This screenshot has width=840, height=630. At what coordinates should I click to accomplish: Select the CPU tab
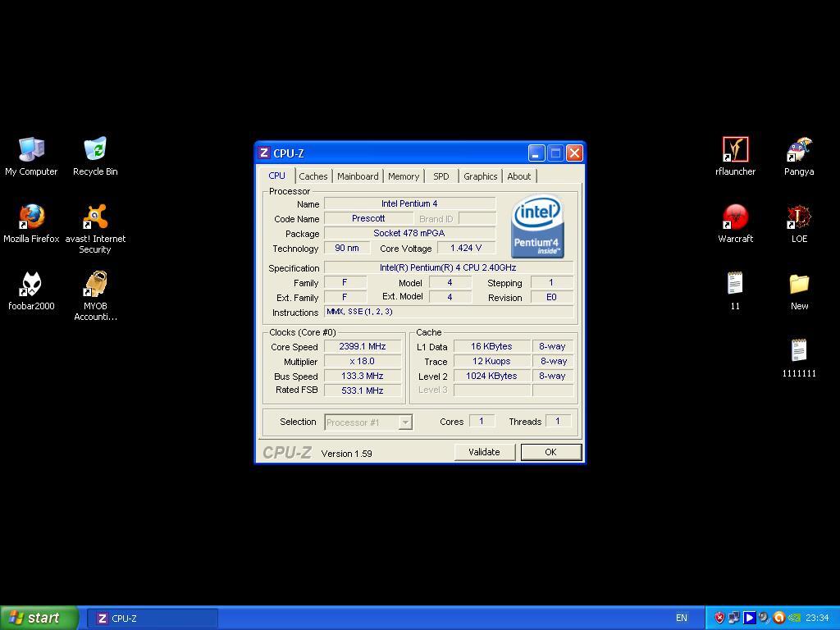click(277, 176)
